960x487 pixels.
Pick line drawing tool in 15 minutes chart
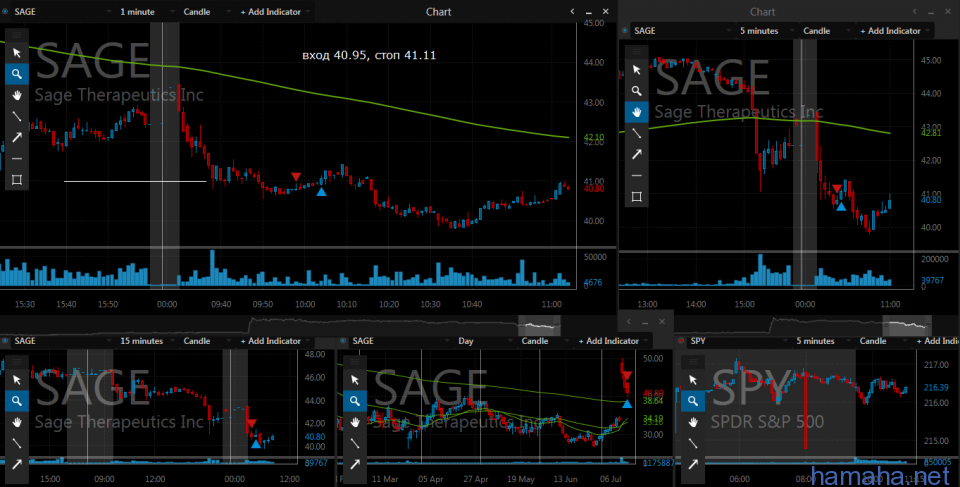[x=17, y=443]
